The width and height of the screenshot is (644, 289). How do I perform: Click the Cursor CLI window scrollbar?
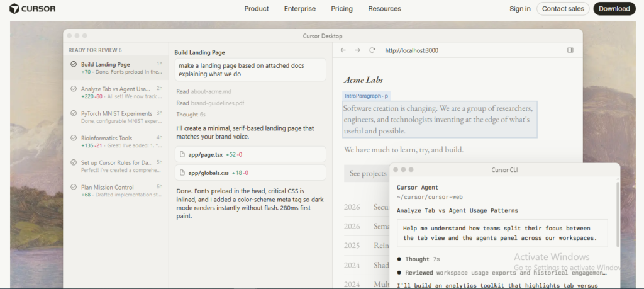pos(618,214)
